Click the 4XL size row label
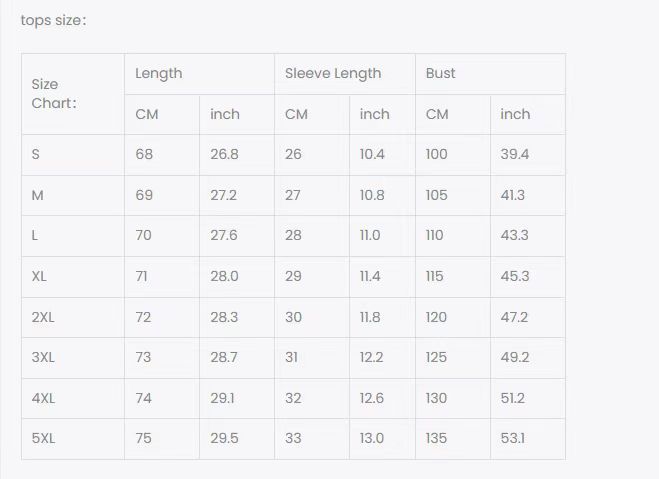Screen dimensions: 659x479 [x=43, y=398]
